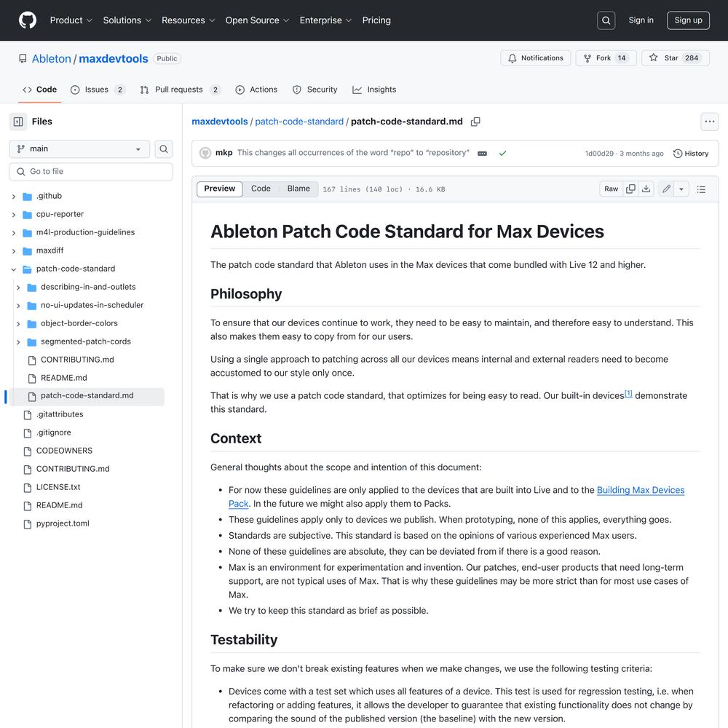Image resolution: width=728 pixels, height=728 pixels.
Task: Download the raw file icon
Action: pyautogui.click(x=646, y=189)
